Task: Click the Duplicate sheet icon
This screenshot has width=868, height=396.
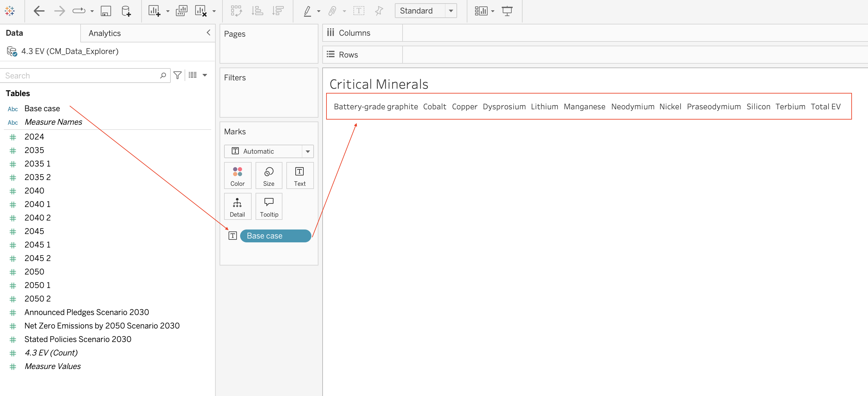Action: click(x=182, y=11)
